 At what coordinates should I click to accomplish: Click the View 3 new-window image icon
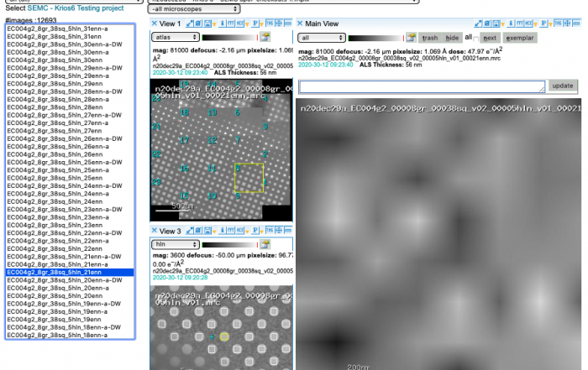point(198,231)
